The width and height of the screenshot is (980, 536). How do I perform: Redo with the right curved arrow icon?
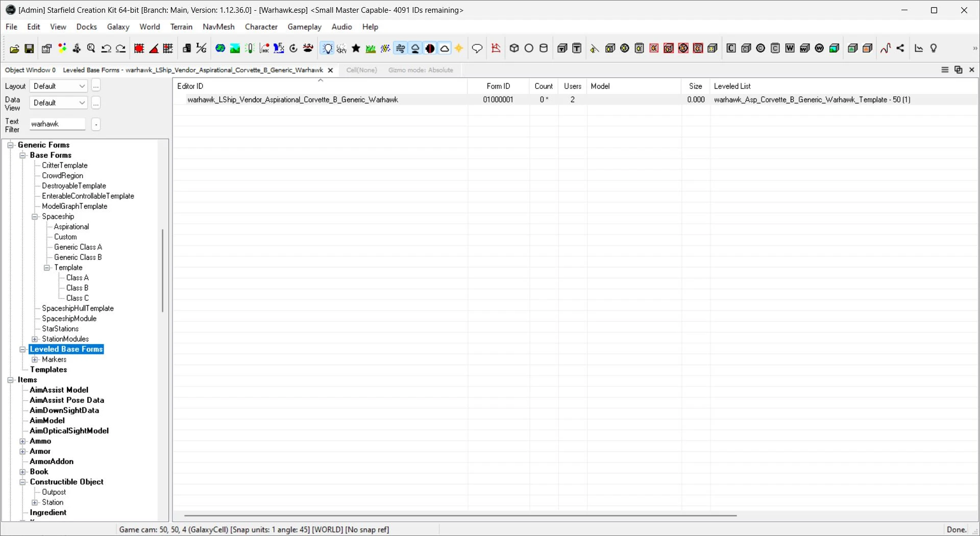tap(121, 48)
